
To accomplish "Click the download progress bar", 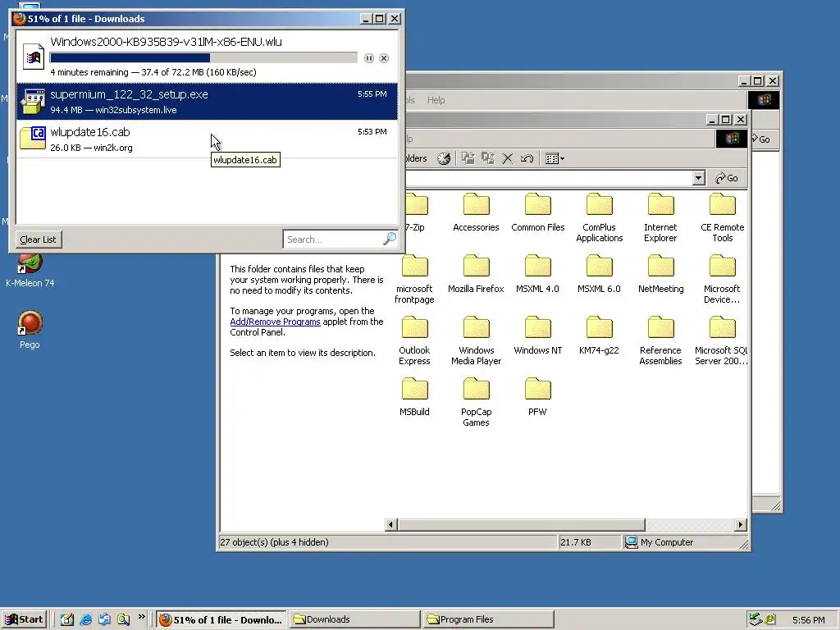I will click(203, 58).
